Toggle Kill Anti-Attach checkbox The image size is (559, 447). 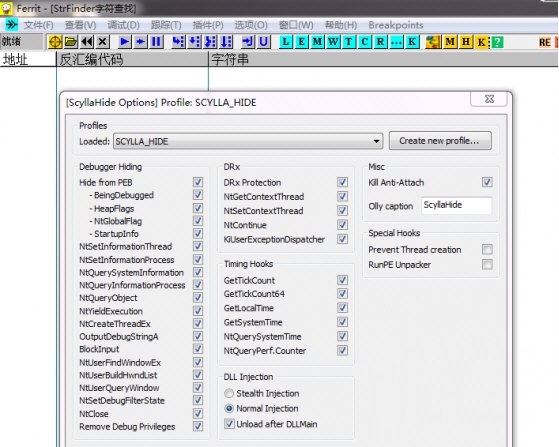click(487, 182)
